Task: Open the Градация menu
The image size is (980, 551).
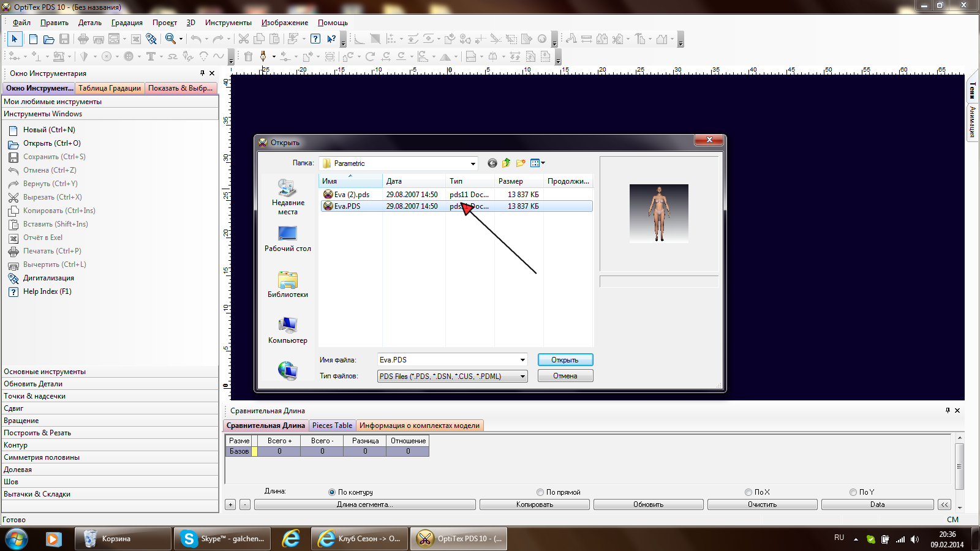Action: coord(127,23)
